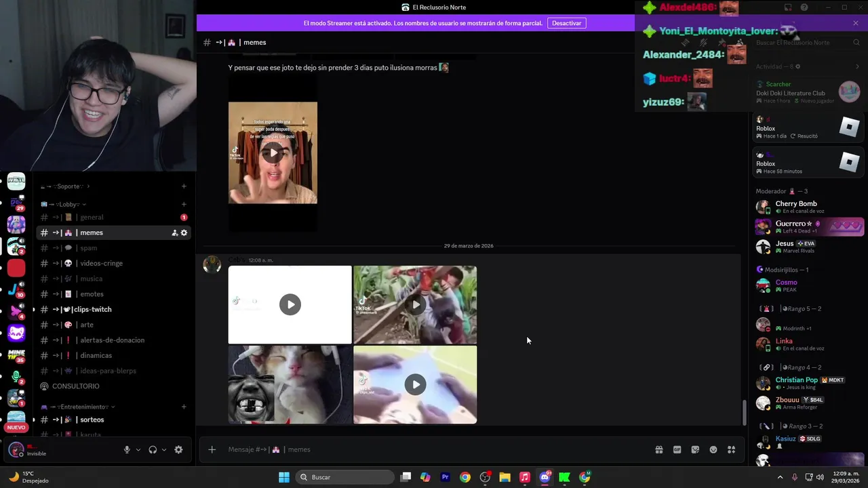Open the alertas-de-donacion channel
Image resolution: width=868 pixels, height=488 pixels.
(114, 340)
